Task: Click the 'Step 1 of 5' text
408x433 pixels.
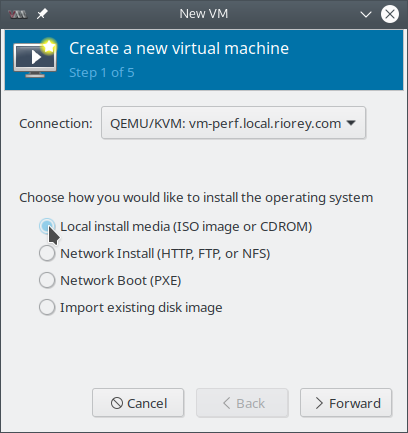Action: [102, 73]
